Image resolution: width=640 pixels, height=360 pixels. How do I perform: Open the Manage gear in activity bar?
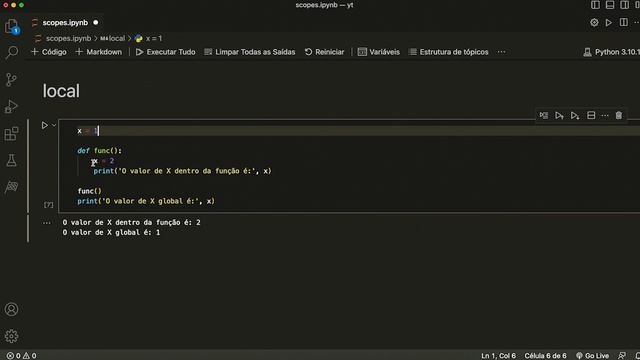(11, 336)
